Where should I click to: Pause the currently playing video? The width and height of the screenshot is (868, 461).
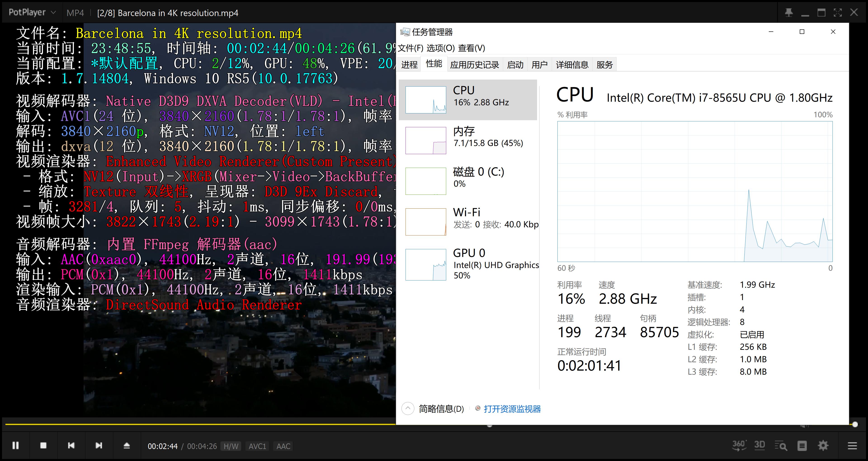16,445
